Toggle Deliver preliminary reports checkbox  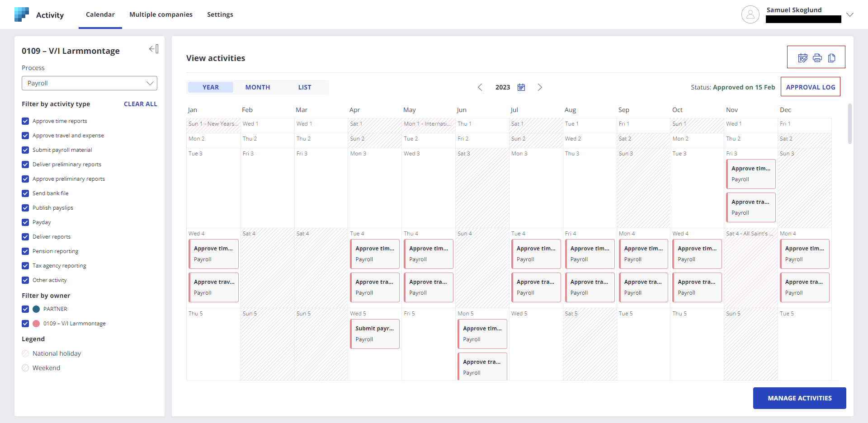click(x=25, y=164)
